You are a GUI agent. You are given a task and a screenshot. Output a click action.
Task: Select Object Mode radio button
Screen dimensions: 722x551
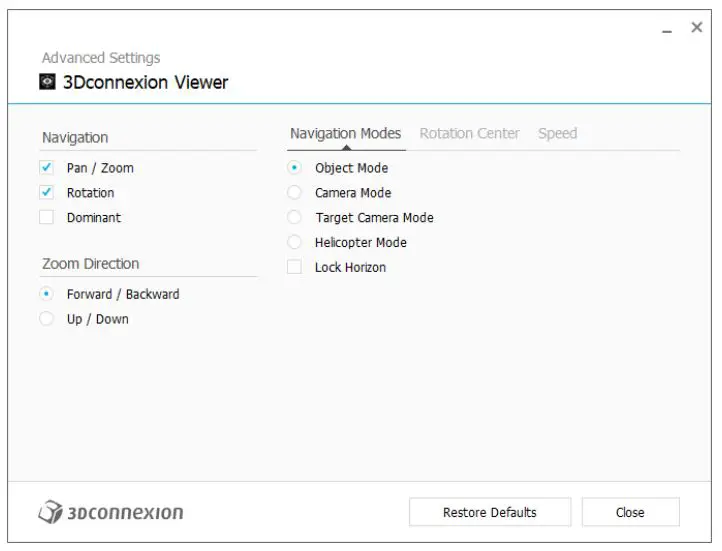tap(294, 168)
